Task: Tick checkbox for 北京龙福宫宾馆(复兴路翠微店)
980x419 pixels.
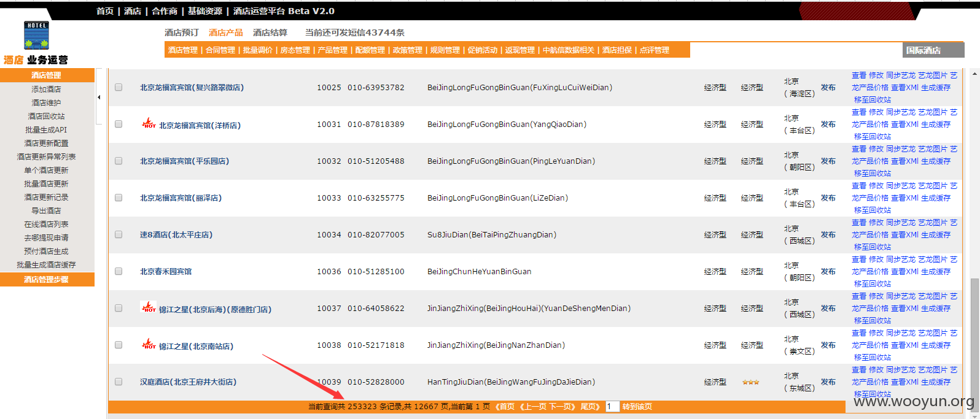Action: pos(119,87)
